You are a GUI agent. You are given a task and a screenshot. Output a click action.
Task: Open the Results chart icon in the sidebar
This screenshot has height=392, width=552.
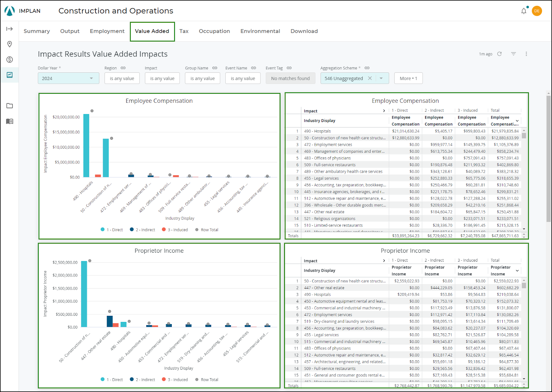pos(10,75)
